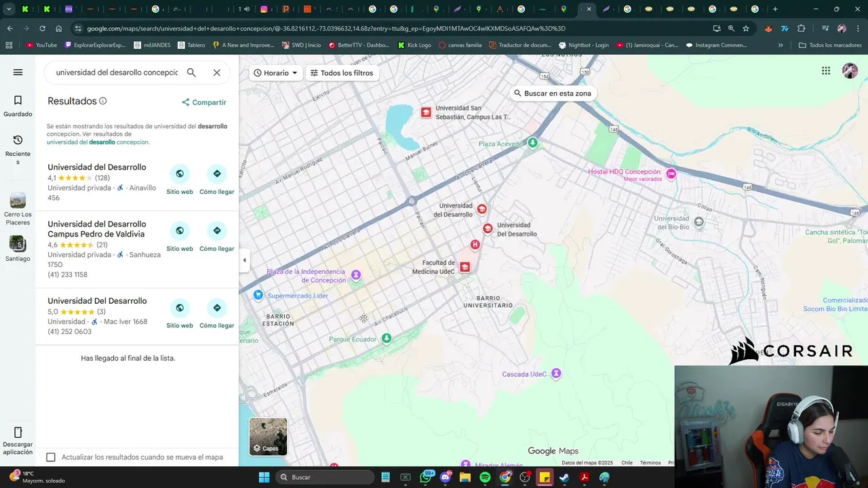Focus the Google Maps search box
The height and width of the screenshot is (488, 868).
pyautogui.click(x=117, y=73)
